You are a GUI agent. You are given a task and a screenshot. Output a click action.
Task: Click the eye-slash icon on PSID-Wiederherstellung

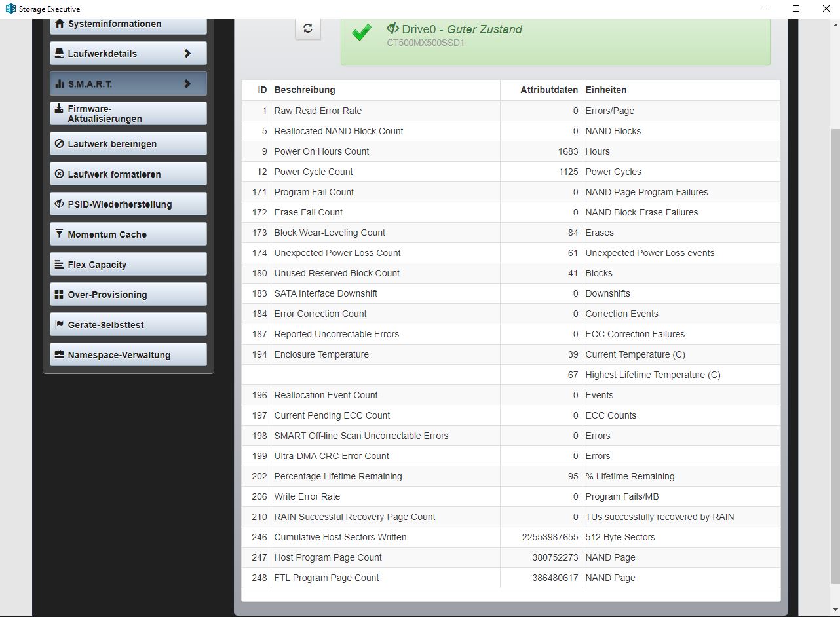(60, 204)
